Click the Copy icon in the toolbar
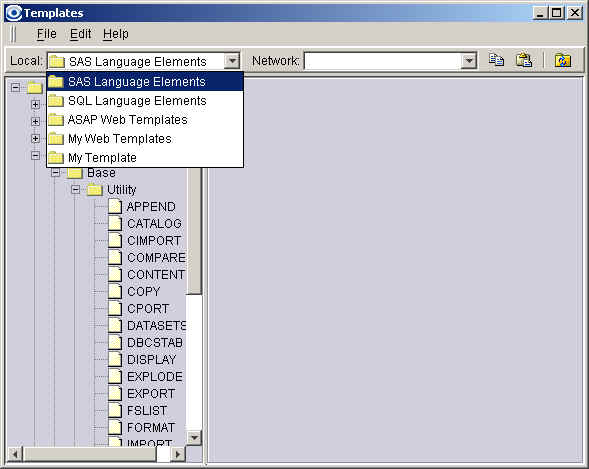The image size is (589, 469). [496, 60]
